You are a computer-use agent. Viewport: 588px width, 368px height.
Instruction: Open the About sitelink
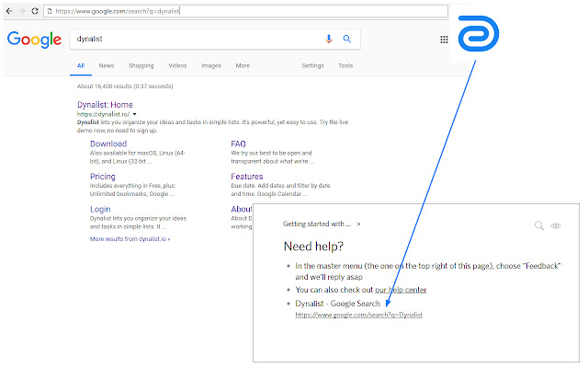pyautogui.click(x=242, y=209)
